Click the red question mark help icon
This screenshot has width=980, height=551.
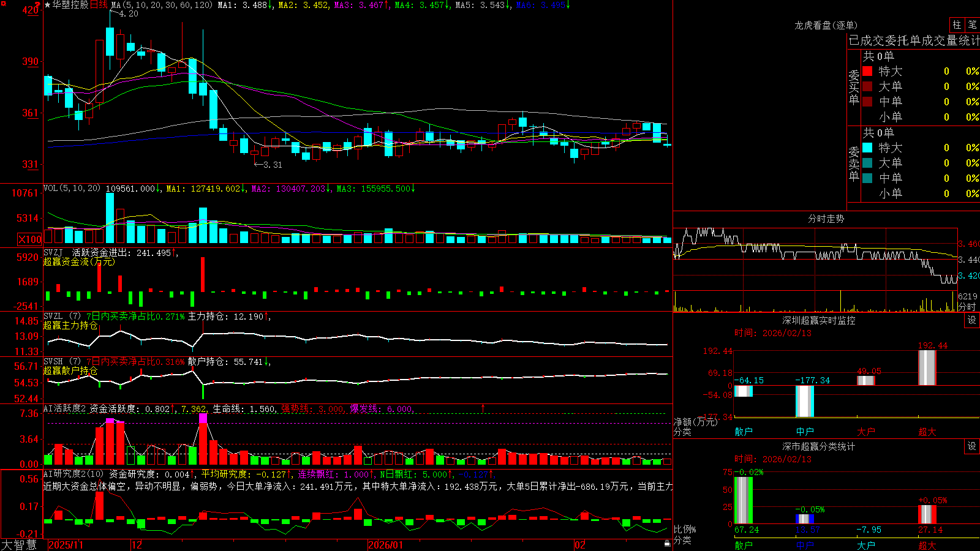tap(38, 5)
